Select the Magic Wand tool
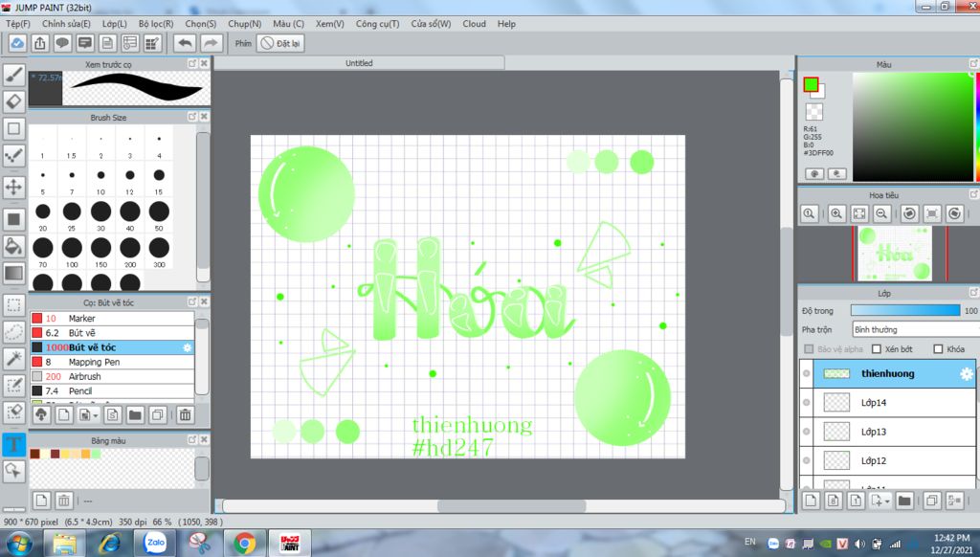This screenshot has width=980, height=557. coord(13,358)
